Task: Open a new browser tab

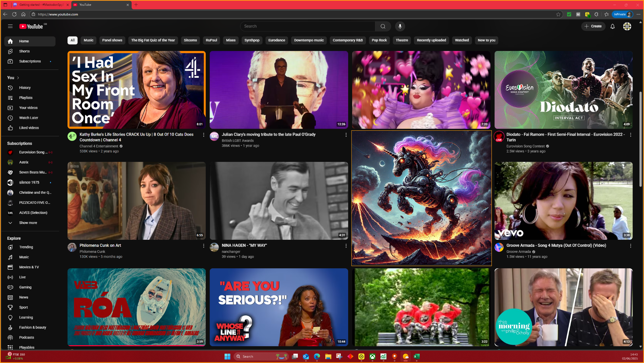Action: [136, 5]
